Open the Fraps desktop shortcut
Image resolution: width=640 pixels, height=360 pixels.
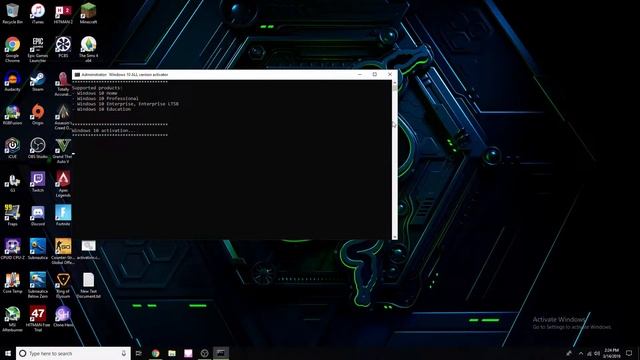12,216
